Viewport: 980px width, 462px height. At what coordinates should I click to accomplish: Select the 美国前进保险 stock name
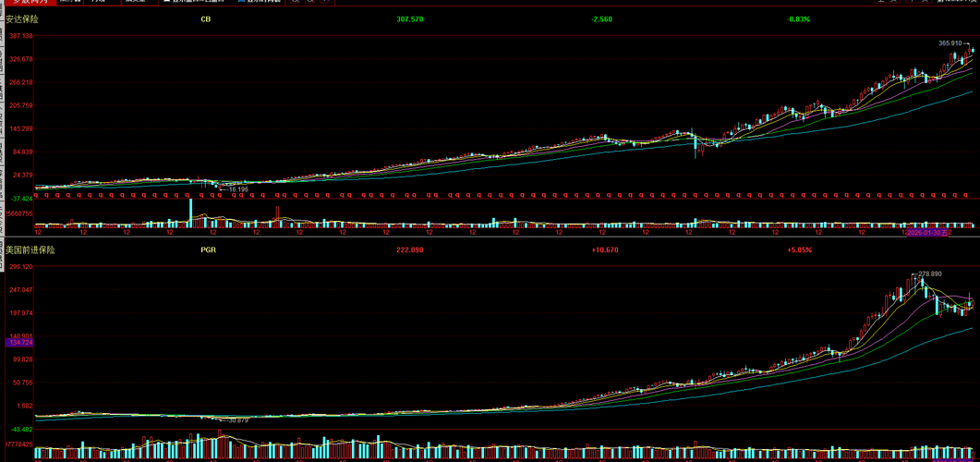(30, 250)
